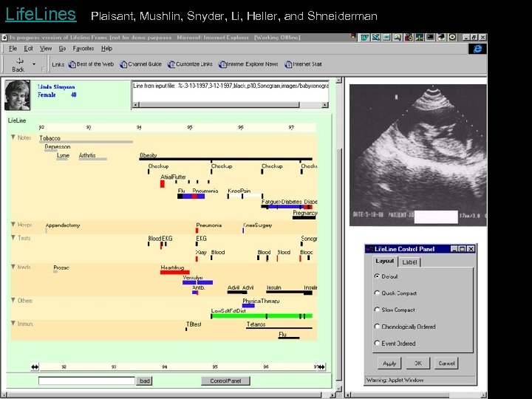Image resolution: width=532 pixels, height=399 pixels.
Task: Collapse the Notes facet triangle
Action: (13, 137)
